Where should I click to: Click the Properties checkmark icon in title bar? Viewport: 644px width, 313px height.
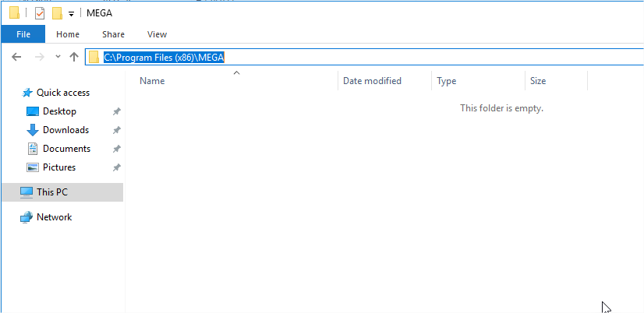point(40,13)
